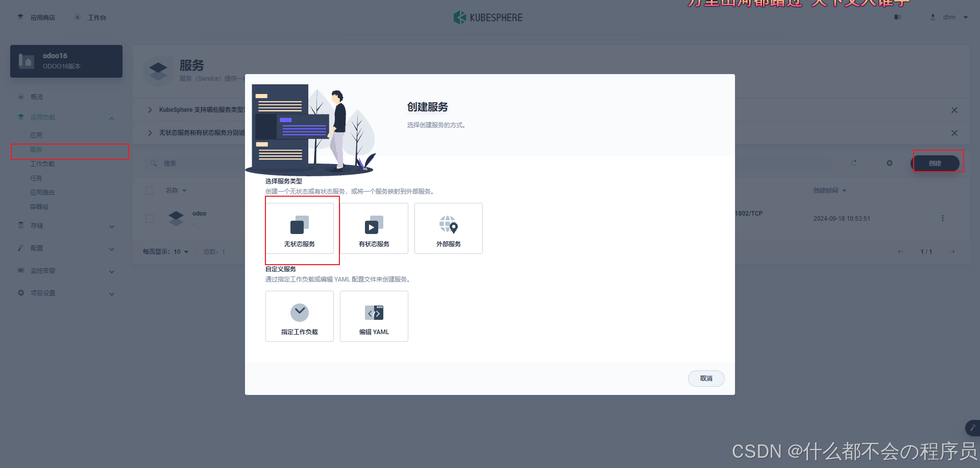This screenshot has height=468, width=980.
Task: Collapse the Application Workloads (应用负载) section
Action: (x=66, y=118)
